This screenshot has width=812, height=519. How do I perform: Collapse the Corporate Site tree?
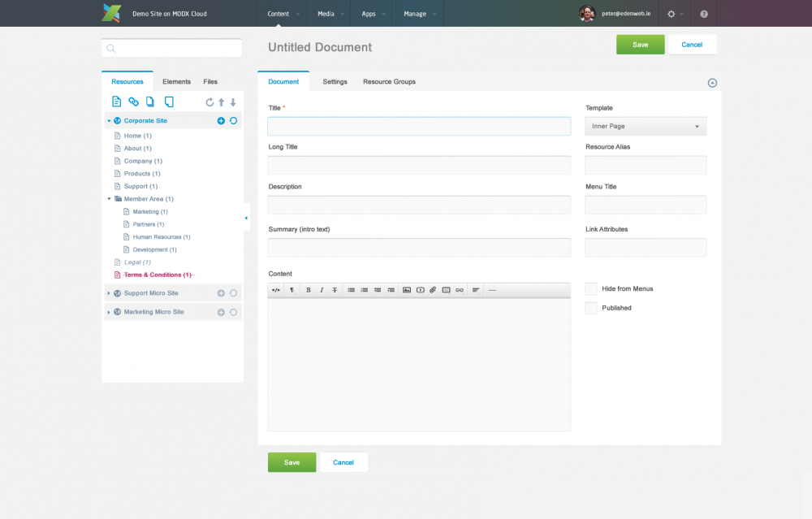point(110,121)
